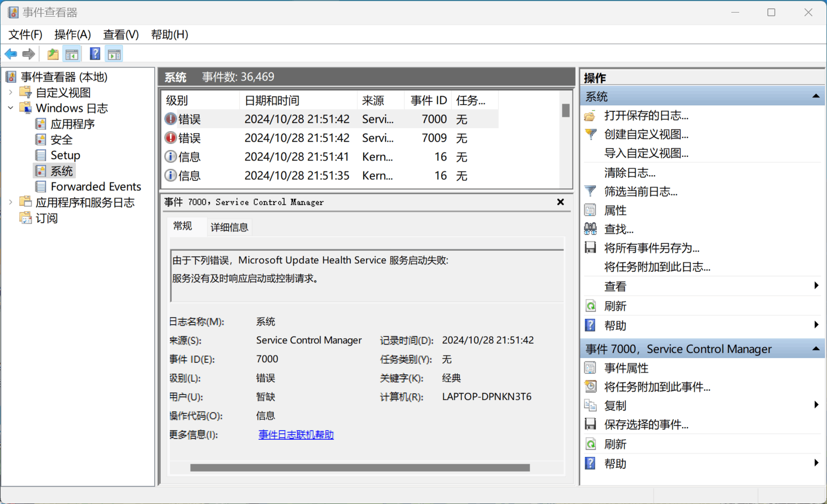The image size is (827, 504).
Task: Click the event list vertical scrollbar thumb
Action: [x=566, y=110]
